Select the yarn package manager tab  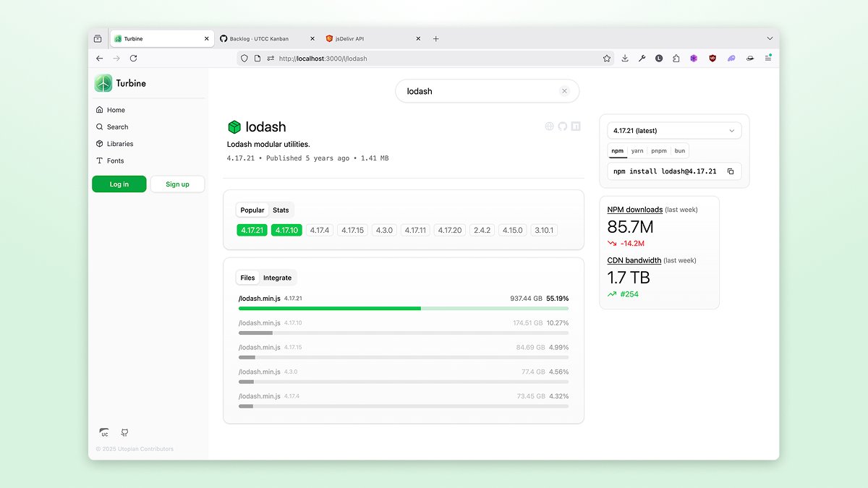tap(637, 151)
